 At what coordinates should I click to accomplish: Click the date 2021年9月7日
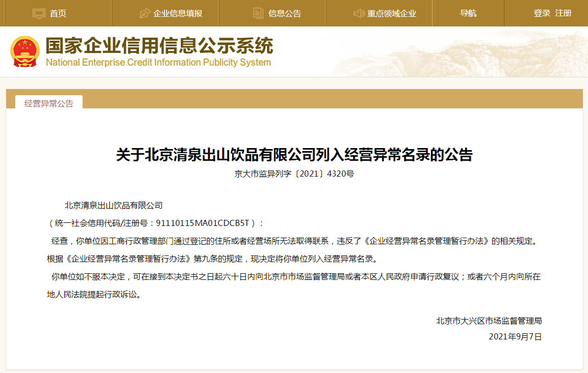pyautogui.click(x=515, y=337)
